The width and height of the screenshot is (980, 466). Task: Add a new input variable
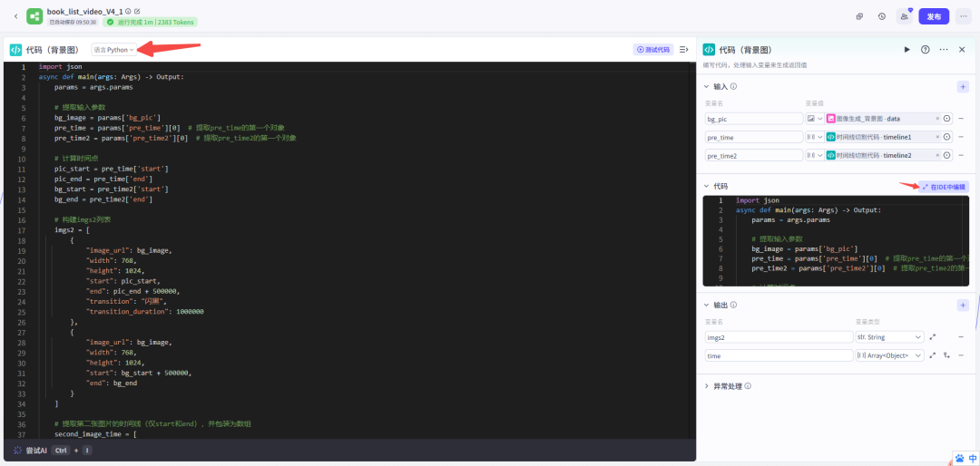pyautogui.click(x=963, y=87)
